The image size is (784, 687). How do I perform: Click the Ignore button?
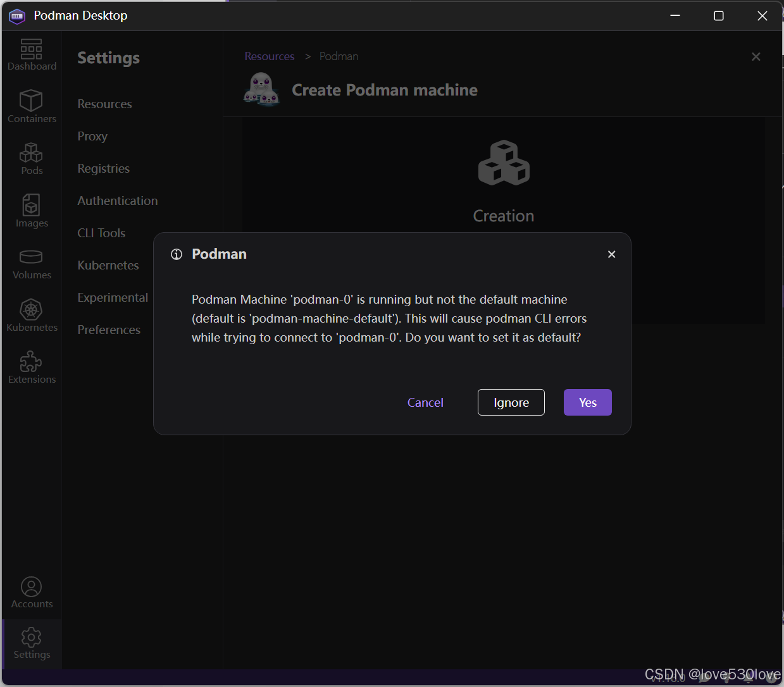pos(511,402)
